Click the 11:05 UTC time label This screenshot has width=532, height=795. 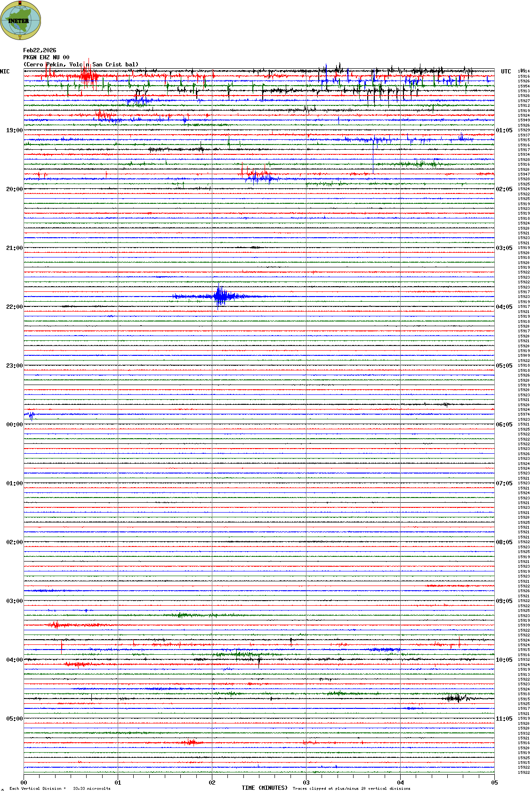504,719
